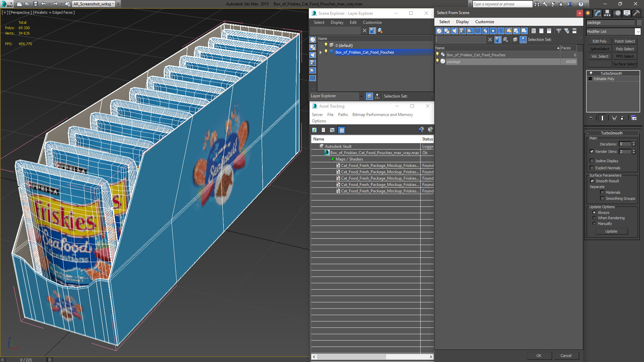Open the Hierarchy panel tab icon
Image resolution: width=644 pixels, height=362 pixels.
(x=607, y=13)
